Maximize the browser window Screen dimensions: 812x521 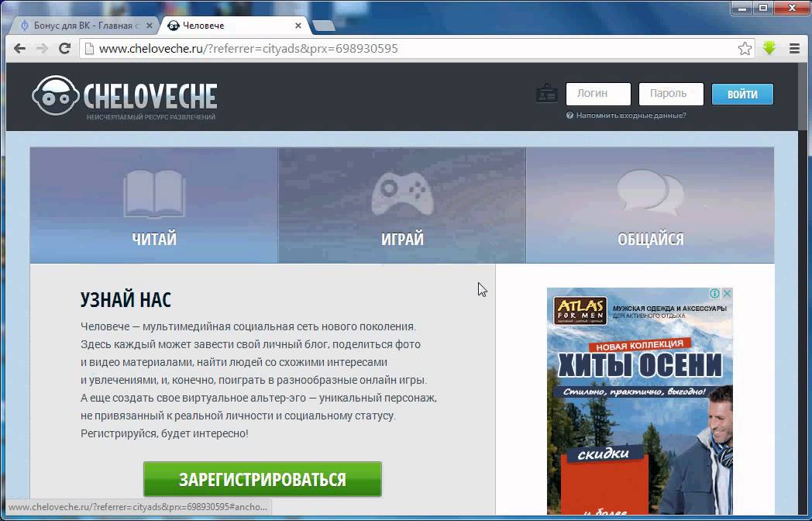[763, 8]
